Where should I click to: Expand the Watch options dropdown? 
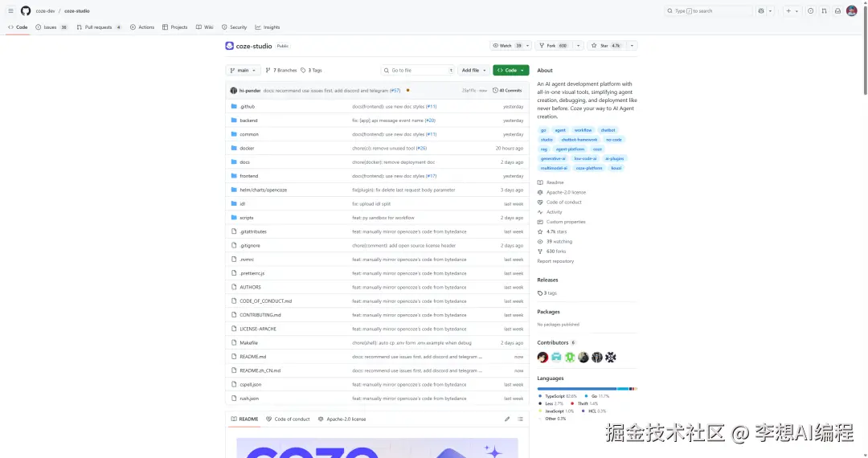[527, 46]
